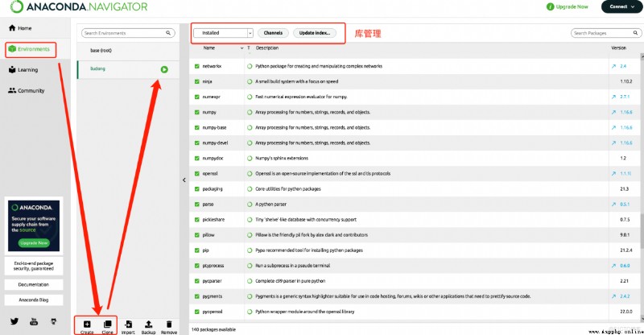
Task: Click the package type circle icon for ninja
Action: [250, 81]
